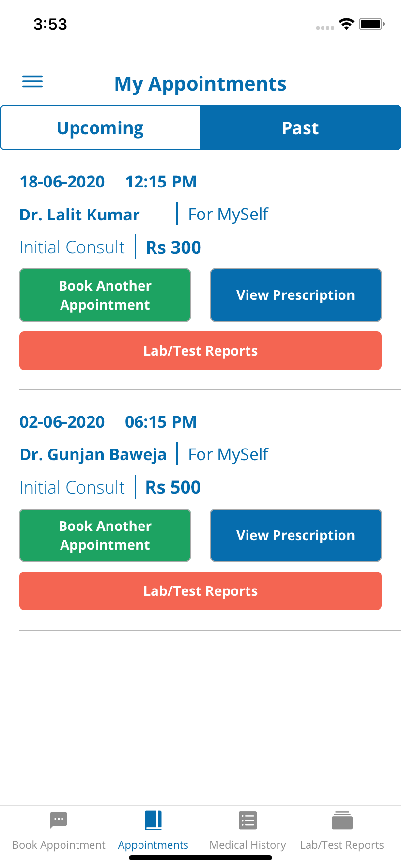Image resolution: width=401 pixels, height=868 pixels.
Task: Book another appointment with Dr. Lalit Kumar
Action: [105, 295]
